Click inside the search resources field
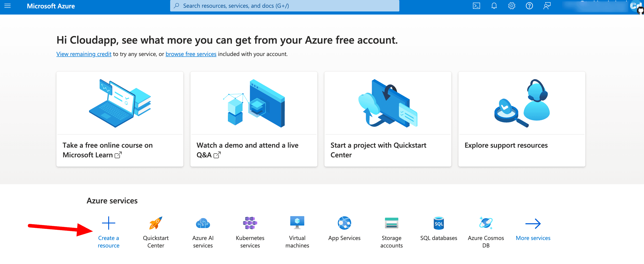Image resolution: width=644 pixels, height=264 pixels. [x=285, y=6]
